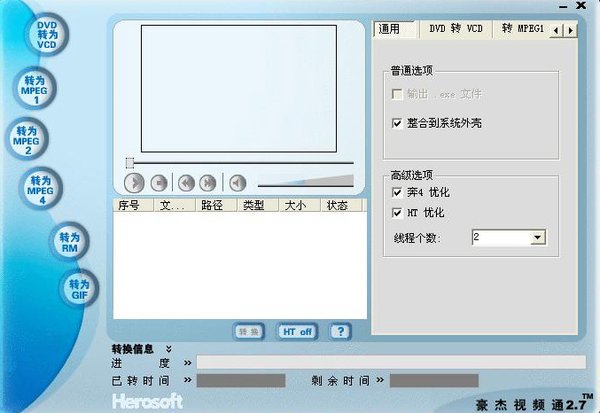
Task: Choose the 转为 MPEG 4 conversion mode
Action: coord(41,190)
